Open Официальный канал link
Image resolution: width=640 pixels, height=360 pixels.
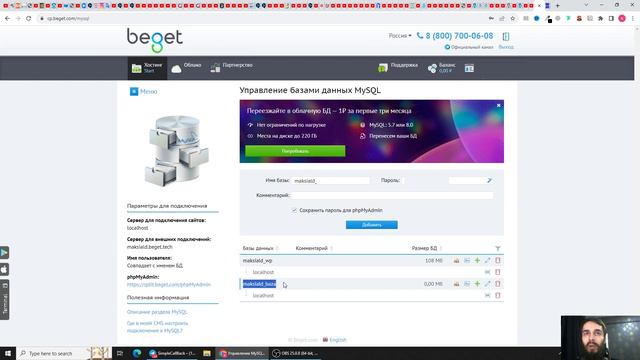[x=469, y=47]
